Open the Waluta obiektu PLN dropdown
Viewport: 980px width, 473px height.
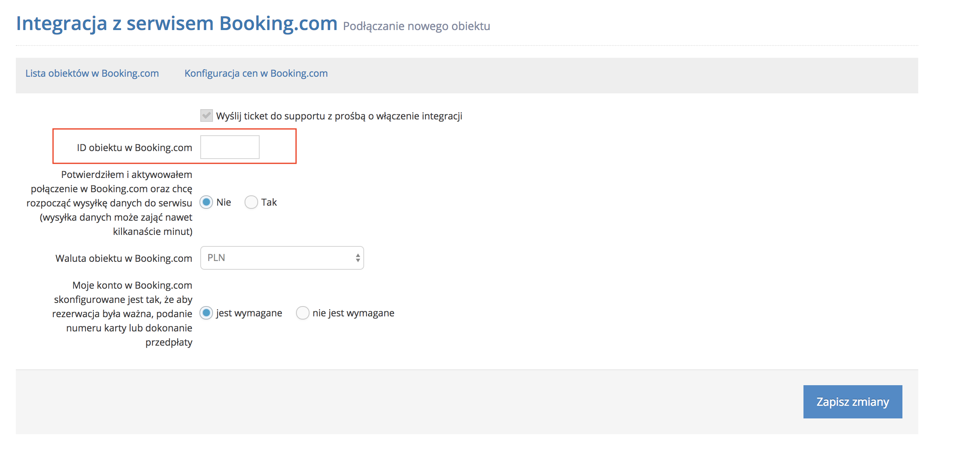(x=282, y=258)
